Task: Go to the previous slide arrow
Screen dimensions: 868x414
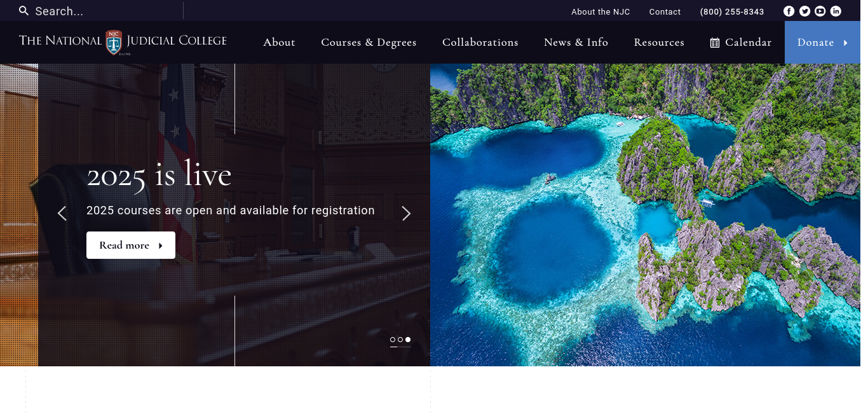Action: 62,214
